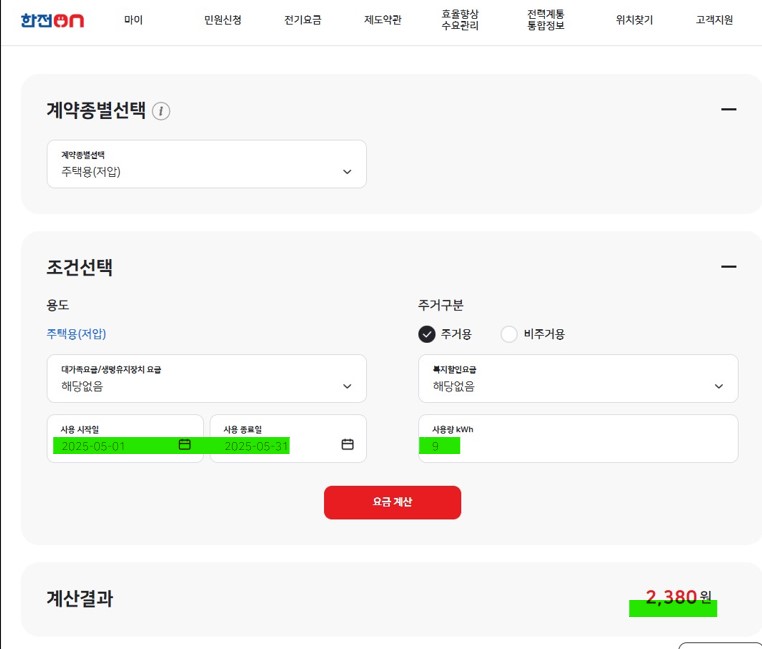Open the 한전ON home logo
Viewport: 762px width, 649px height.
coord(52,20)
